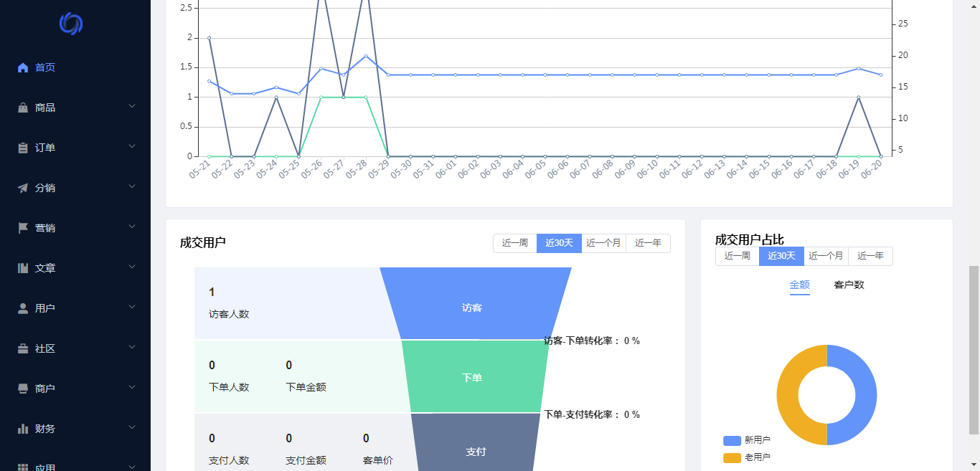Viewport: 980px width, 471px height.
Task: Open the 财务 menu label
Action: click(x=45, y=429)
